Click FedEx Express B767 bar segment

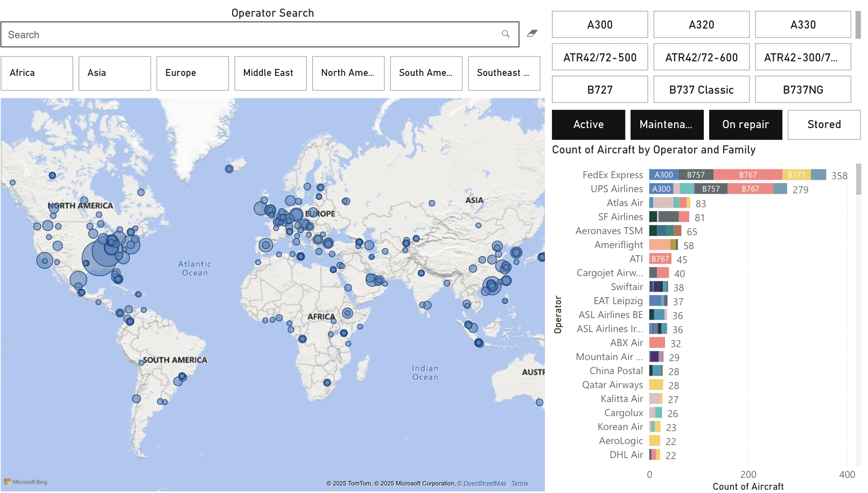748,174
